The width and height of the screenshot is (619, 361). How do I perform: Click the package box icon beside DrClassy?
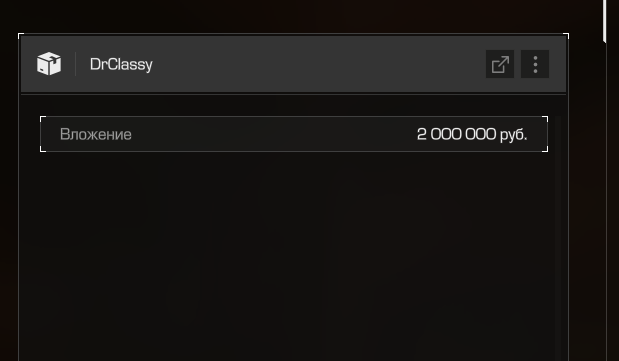tap(49, 64)
